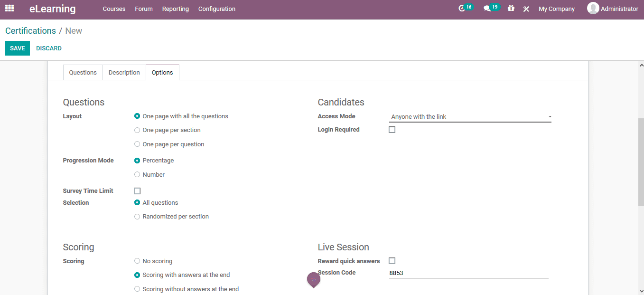This screenshot has height=295, width=644.
Task: Check the Login Required checkbox
Action: pos(392,130)
